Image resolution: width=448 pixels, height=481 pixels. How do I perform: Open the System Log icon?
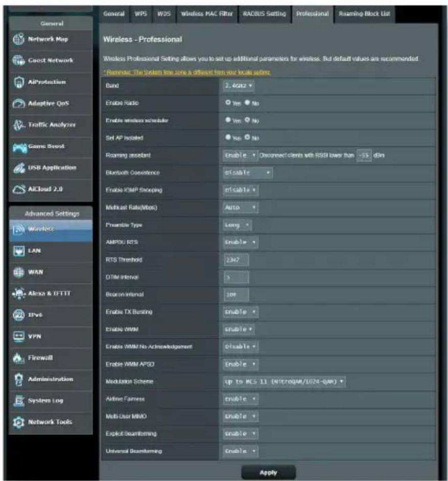18,401
